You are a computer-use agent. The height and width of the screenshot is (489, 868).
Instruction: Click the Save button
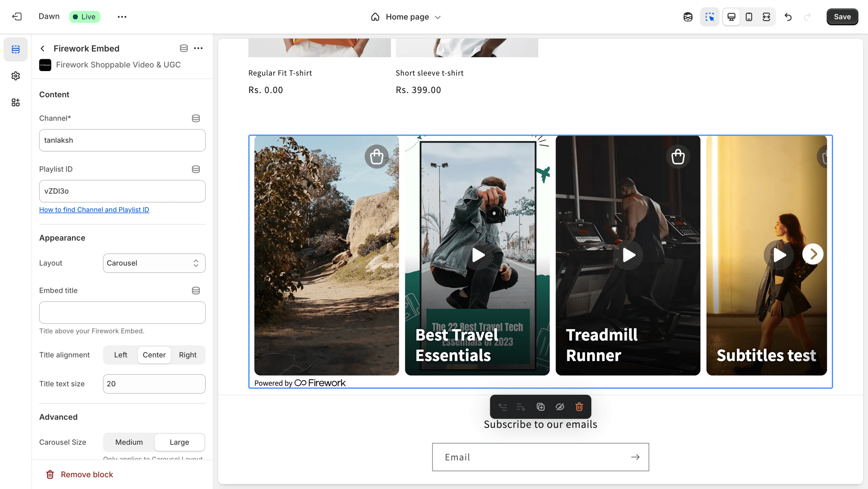[x=842, y=17]
